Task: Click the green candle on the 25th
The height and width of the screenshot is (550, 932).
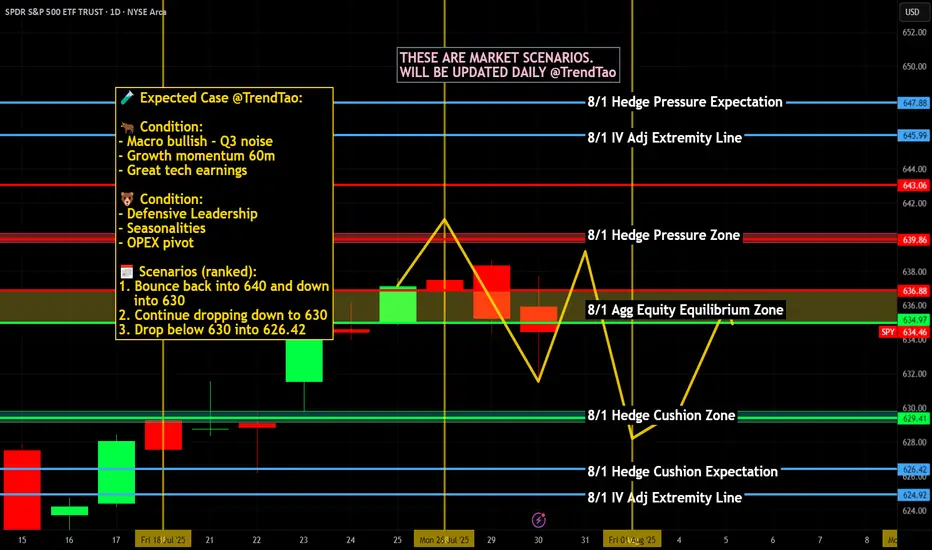Action: tap(398, 304)
